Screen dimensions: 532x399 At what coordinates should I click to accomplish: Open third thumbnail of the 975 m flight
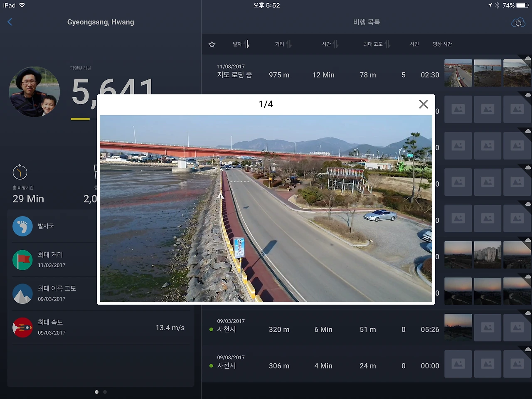517,73
